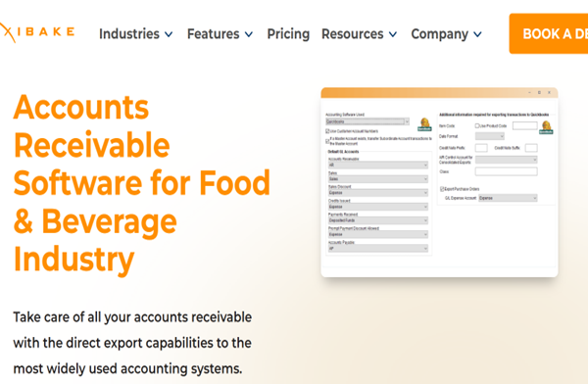
Task: Click the FlexiBake logo
Action: 37,32
